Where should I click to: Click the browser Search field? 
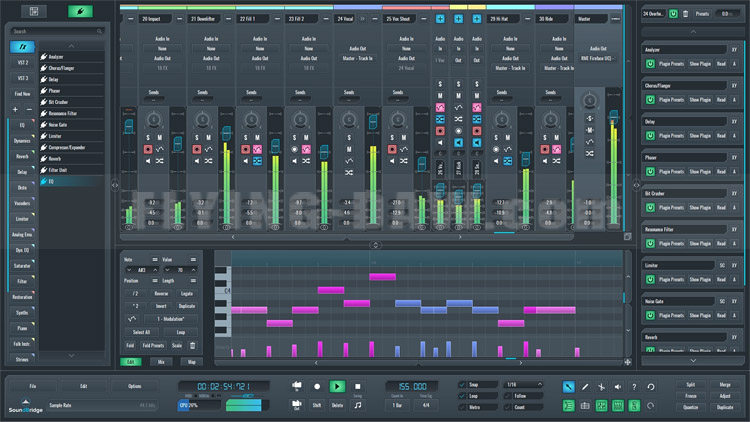pos(57,31)
